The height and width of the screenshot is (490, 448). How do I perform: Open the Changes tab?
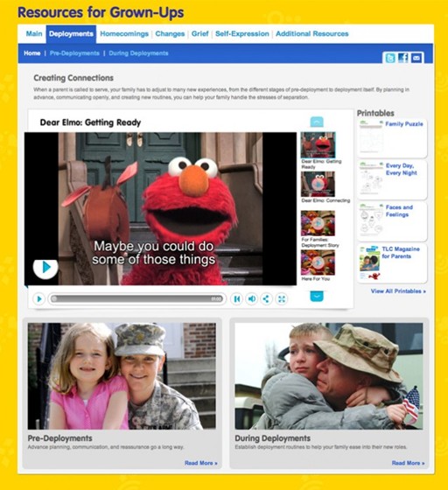pos(170,34)
